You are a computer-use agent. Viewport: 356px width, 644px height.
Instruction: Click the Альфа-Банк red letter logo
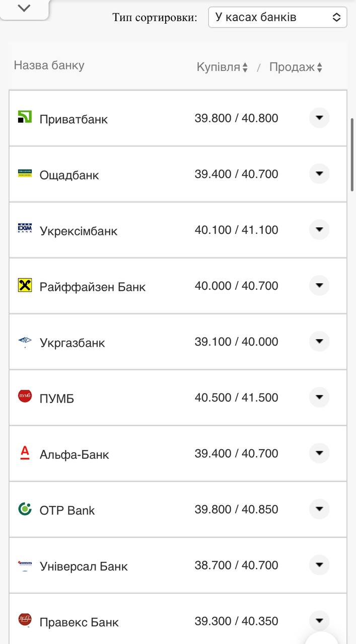coord(25,452)
